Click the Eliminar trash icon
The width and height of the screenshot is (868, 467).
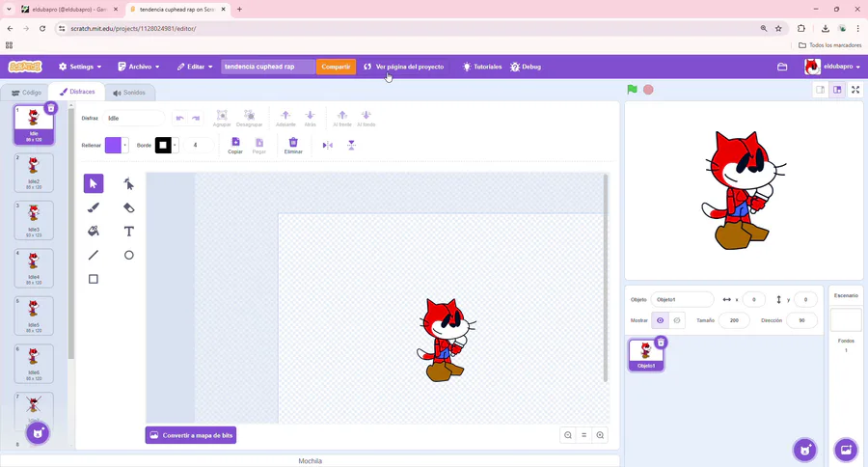coord(293,145)
